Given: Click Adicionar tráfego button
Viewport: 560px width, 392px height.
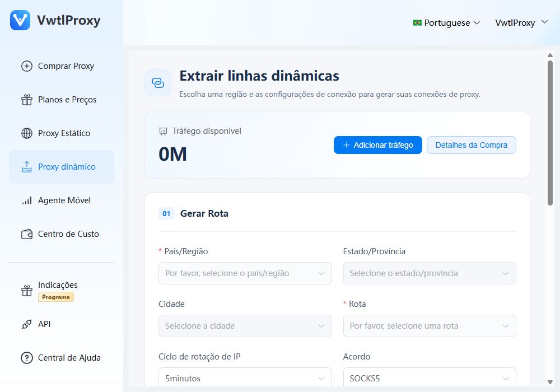Looking at the screenshot, I should [378, 145].
